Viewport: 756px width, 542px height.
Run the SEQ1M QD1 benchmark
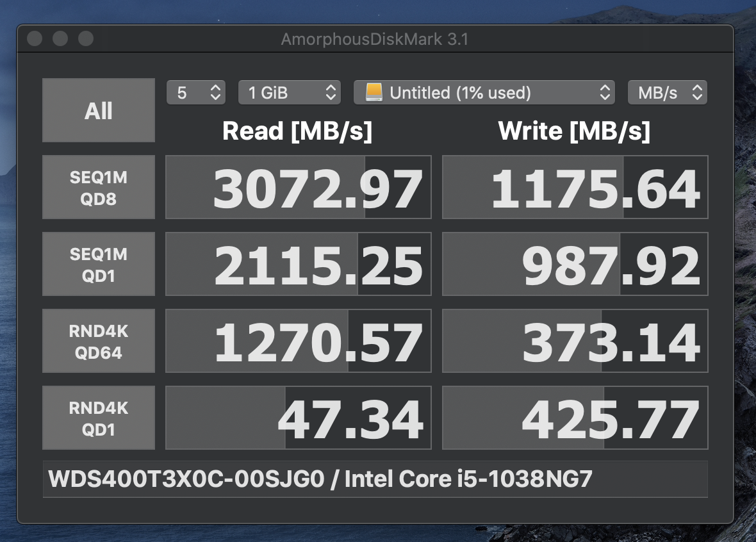(x=99, y=264)
